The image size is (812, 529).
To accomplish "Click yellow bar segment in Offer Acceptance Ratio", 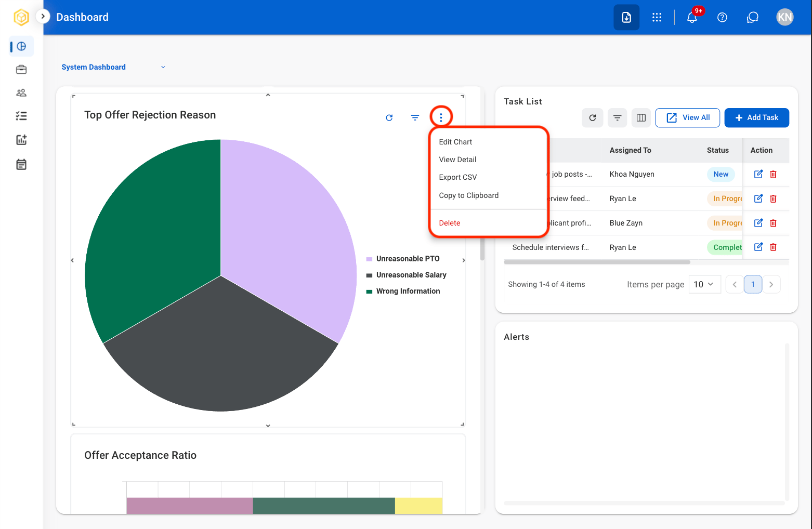I will coord(419,506).
